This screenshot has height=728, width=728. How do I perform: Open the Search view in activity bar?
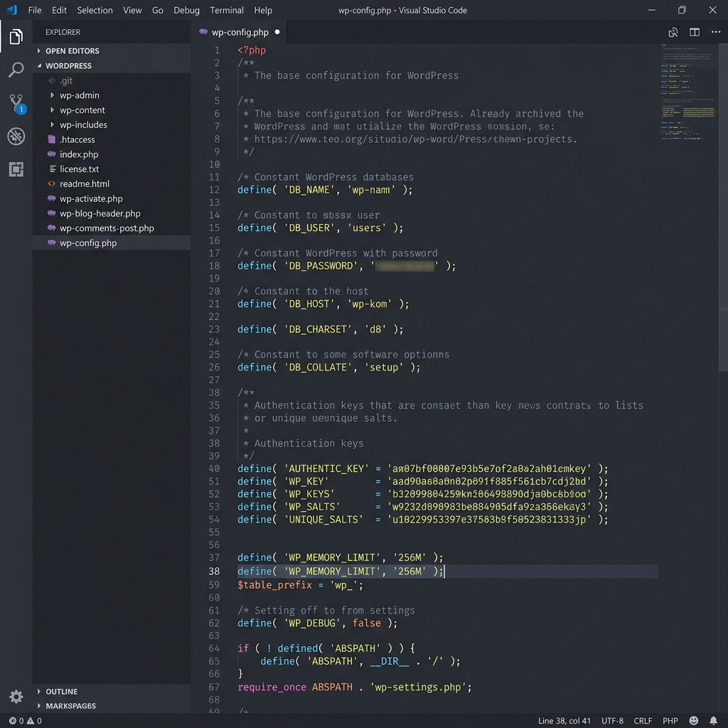tap(16, 70)
